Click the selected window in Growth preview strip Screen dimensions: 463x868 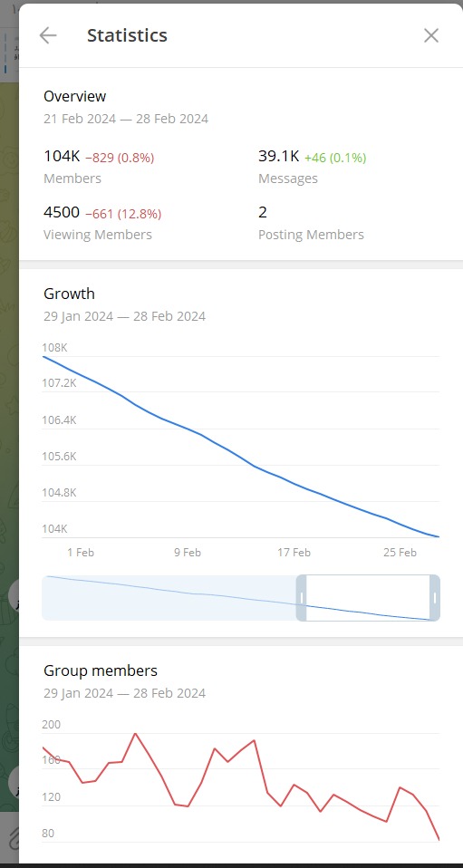368,598
